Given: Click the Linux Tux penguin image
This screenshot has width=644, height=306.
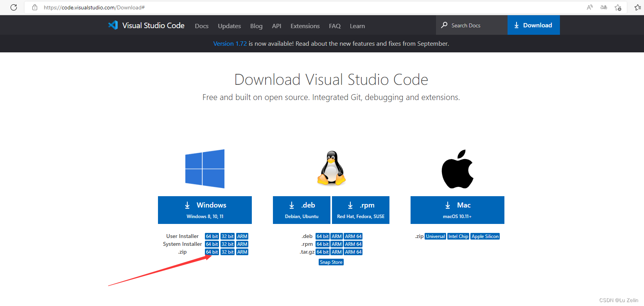Looking at the screenshot, I should click(332, 168).
